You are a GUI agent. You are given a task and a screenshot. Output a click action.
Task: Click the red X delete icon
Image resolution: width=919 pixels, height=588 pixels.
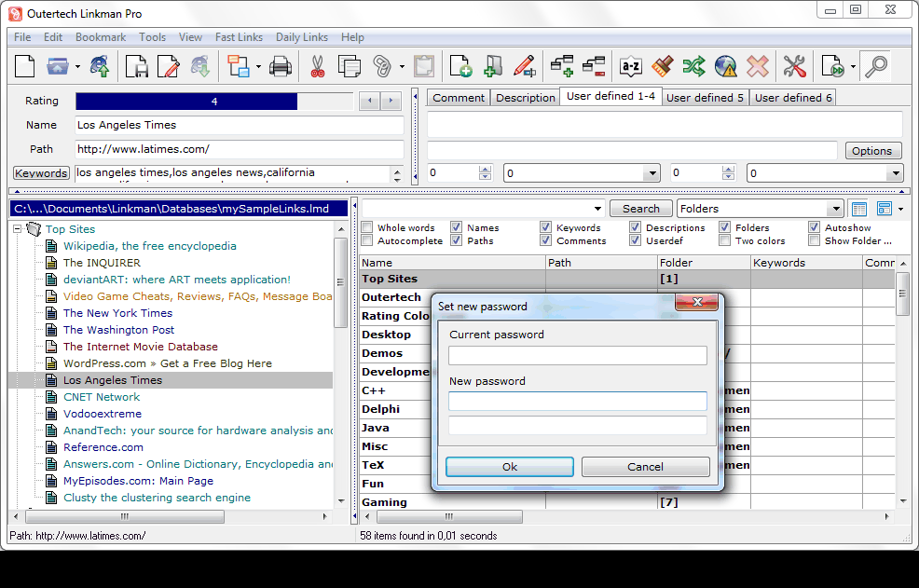click(757, 66)
